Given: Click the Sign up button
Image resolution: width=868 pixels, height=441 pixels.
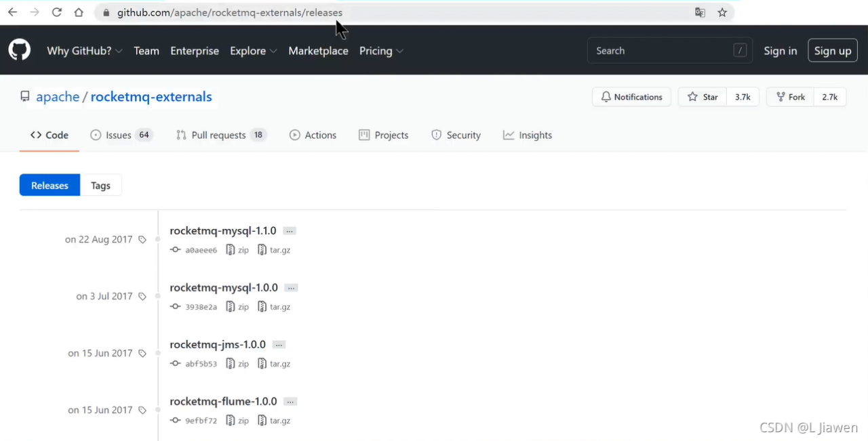Looking at the screenshot, I should pos(833,51).
